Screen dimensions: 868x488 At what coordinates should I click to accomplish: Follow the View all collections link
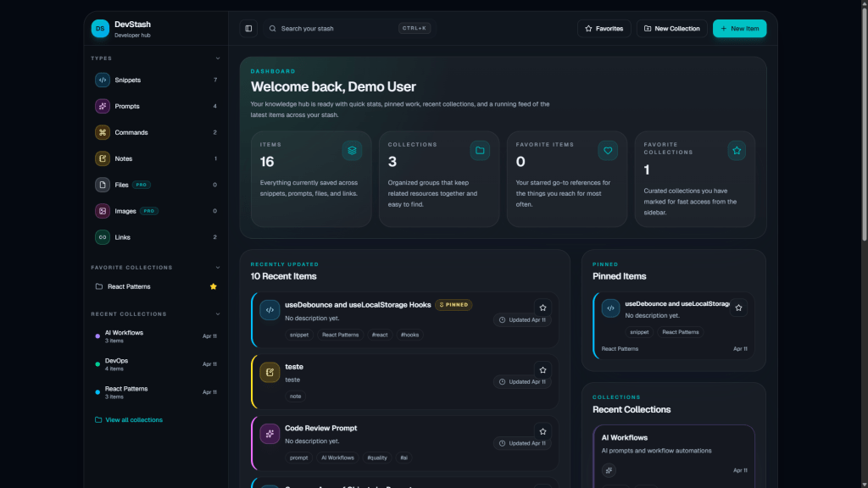[x=133, y=420]
